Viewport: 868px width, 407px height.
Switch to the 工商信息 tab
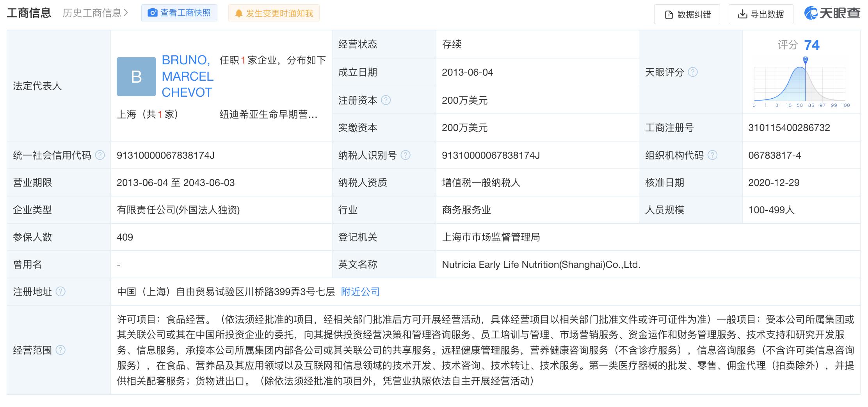click(29, 12)
